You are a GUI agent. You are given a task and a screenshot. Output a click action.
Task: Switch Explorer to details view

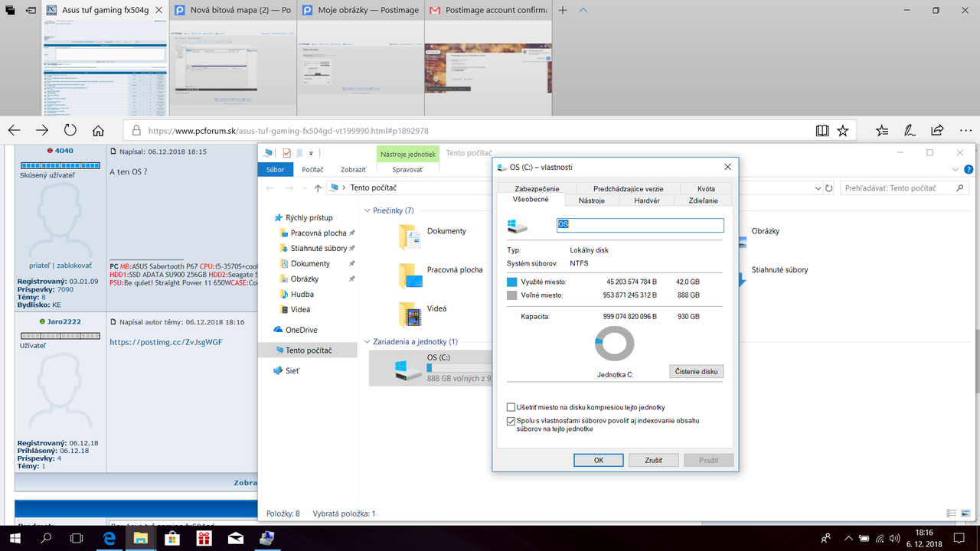[x=952, y=514]
